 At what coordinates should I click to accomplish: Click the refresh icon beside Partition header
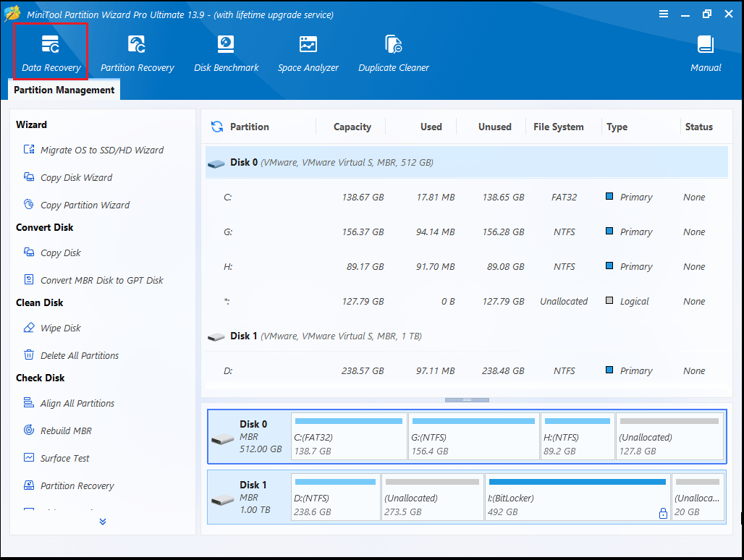[217, 127]
